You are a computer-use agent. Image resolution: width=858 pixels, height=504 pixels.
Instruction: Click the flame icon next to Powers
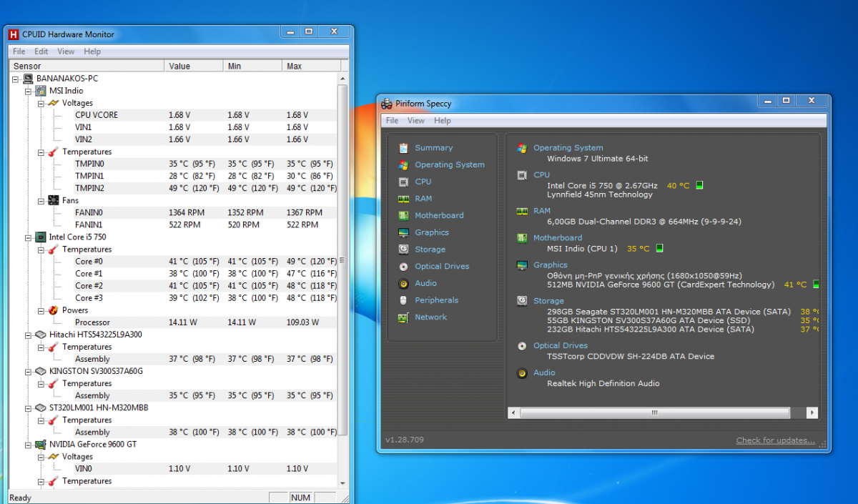(x=54, y=310)
